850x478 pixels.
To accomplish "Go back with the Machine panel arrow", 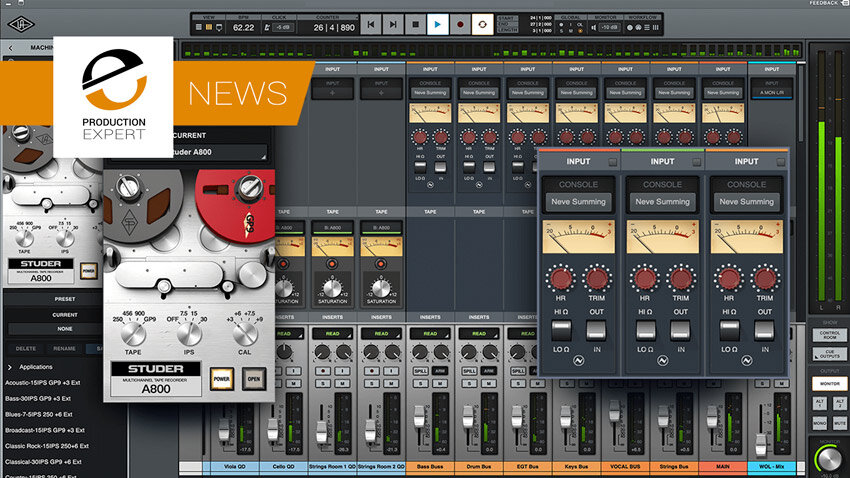I will tap(10, 48).
